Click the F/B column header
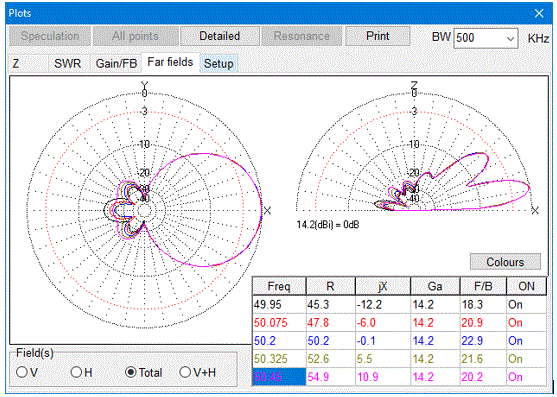557x397 pixels. 483,286
